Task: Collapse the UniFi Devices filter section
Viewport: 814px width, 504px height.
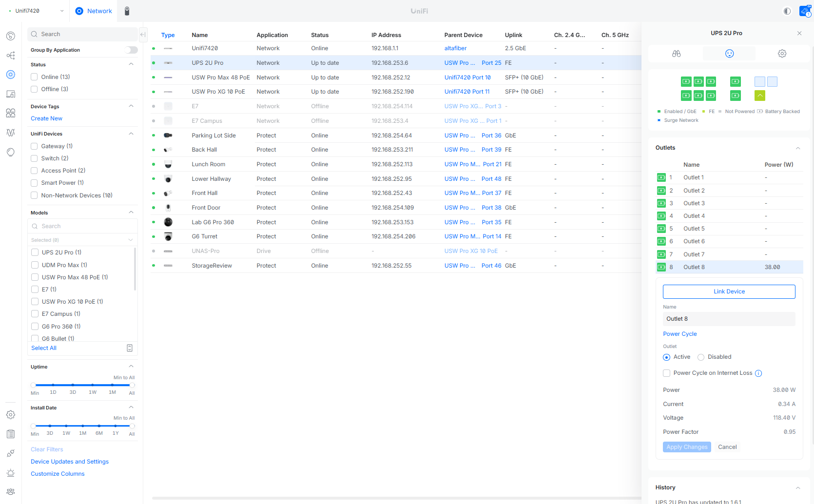Action: pyautogui.click(x=131, y=134)
